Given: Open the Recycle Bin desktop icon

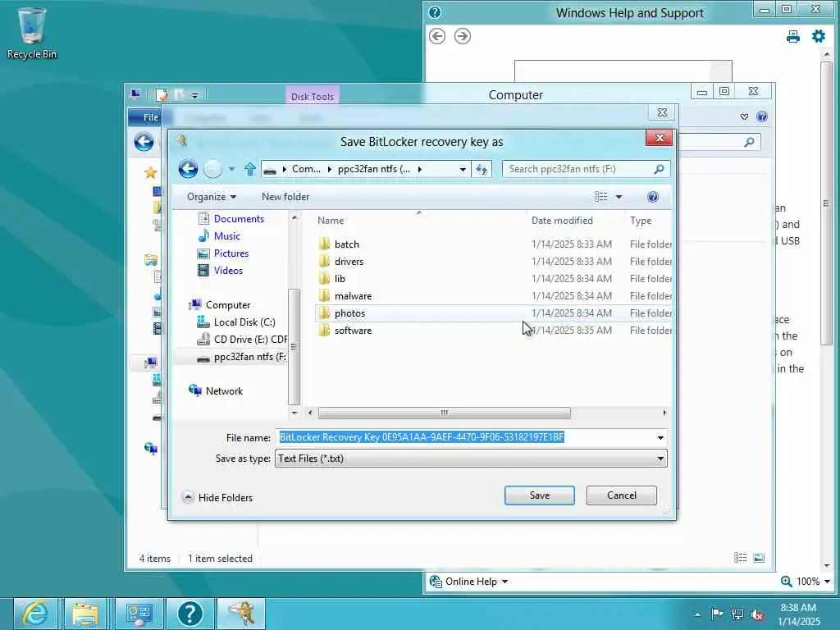Looking at the screenshot, I should 32,33.
